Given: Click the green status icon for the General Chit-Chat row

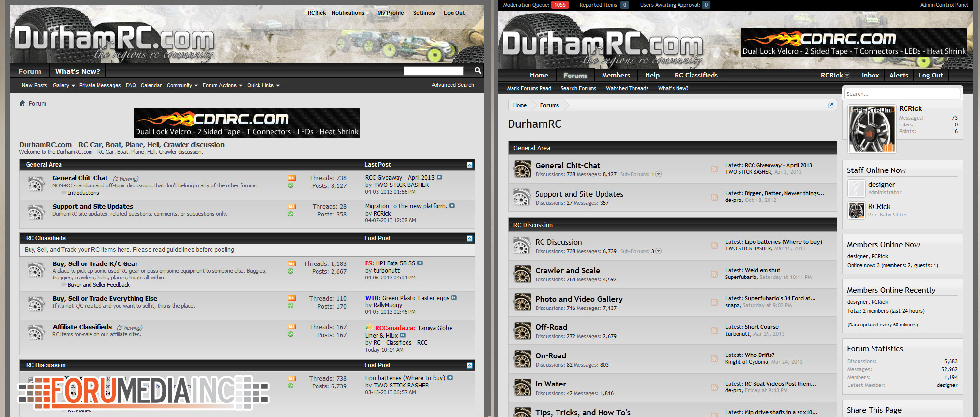Looking at the screenshot, I should tap(291, 185).
